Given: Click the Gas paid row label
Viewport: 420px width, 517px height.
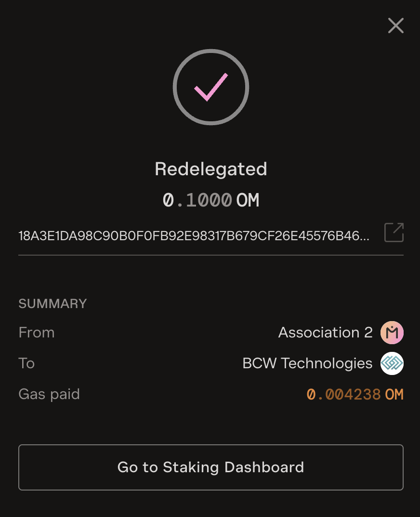Looking at the screenshot, I should pos(49,394).
